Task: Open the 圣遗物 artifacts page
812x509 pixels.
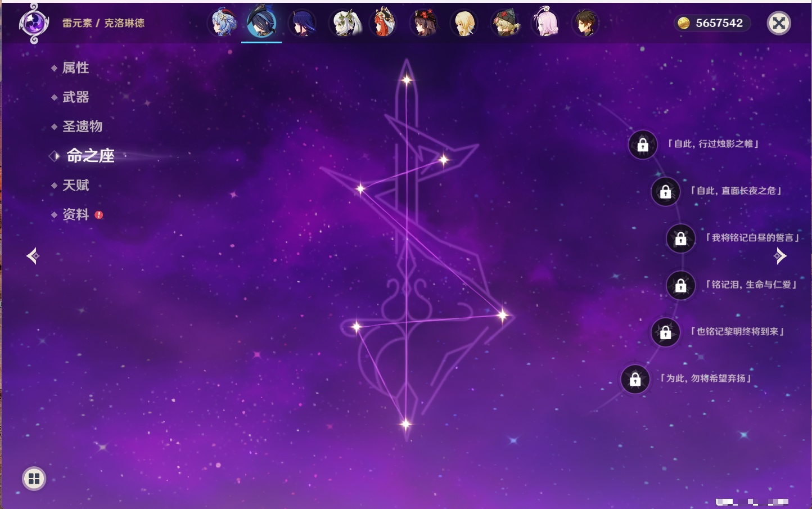Action: point(82,127)
